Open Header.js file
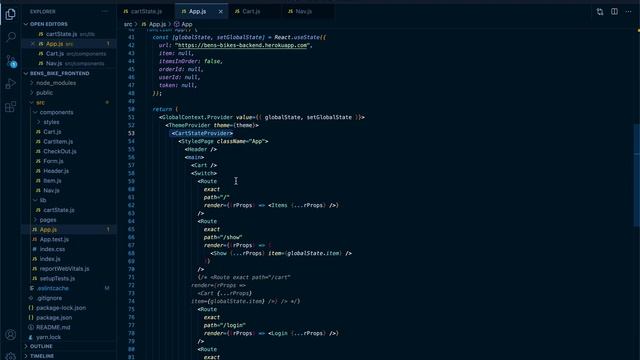The image size is (640, 360). click(56, 171)
